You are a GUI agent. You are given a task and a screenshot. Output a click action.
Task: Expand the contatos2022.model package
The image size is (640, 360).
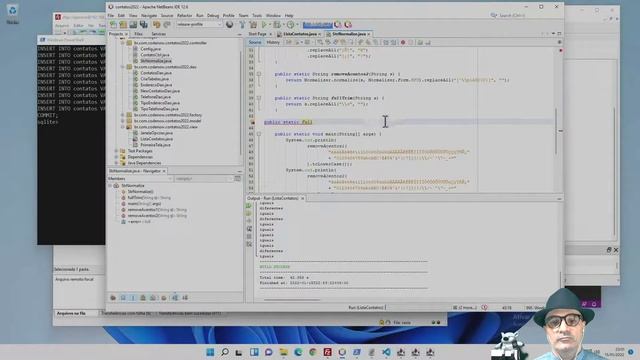(122, 121)
